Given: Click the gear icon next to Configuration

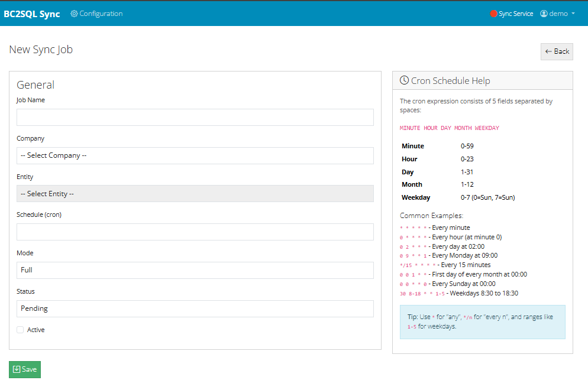Looking at the screenshot, I should pos(74,13).
